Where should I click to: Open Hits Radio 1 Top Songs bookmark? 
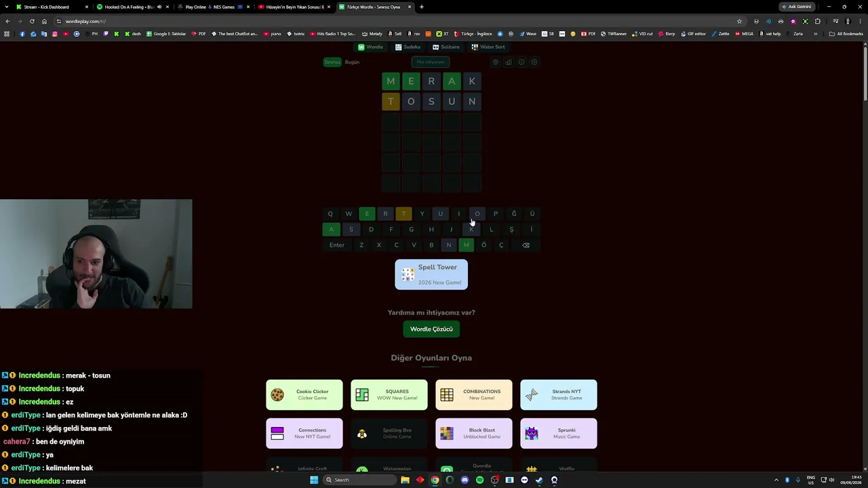coord(333,34)
